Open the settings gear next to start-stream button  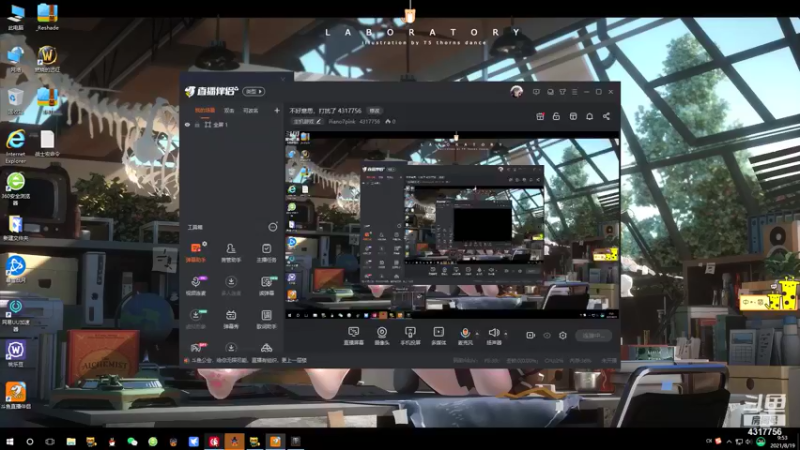coord(562,335)
